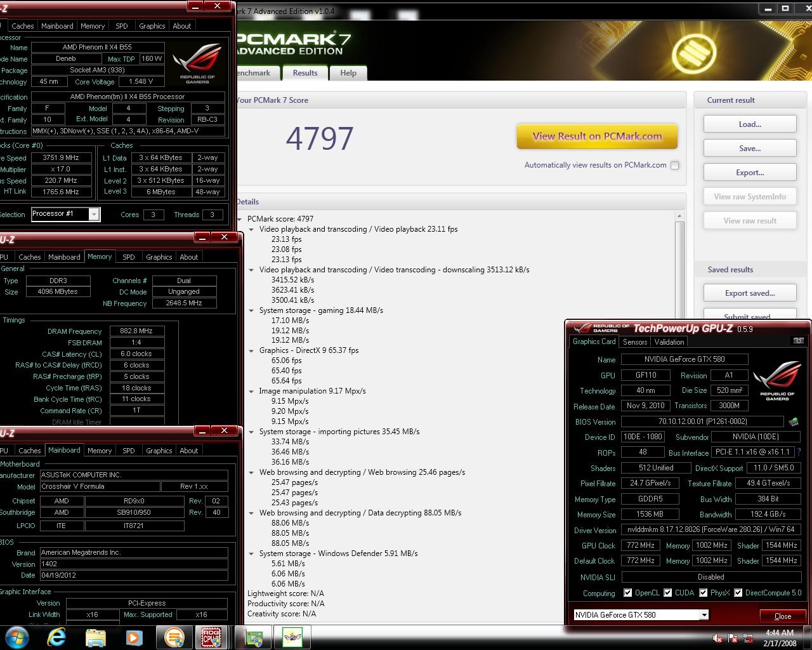The width and height of the screenshot is (812, 650).
Task: Click the Close button in GPU-Z
Action: pos(783,616)
